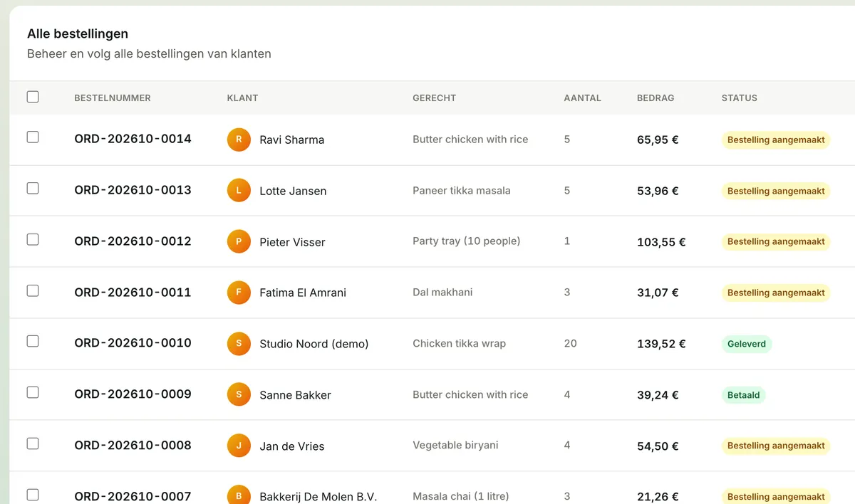This screenshot has height=504, width=855.
Task: Check the box for order ORD-202610-0014
Action: pos(33,137)
